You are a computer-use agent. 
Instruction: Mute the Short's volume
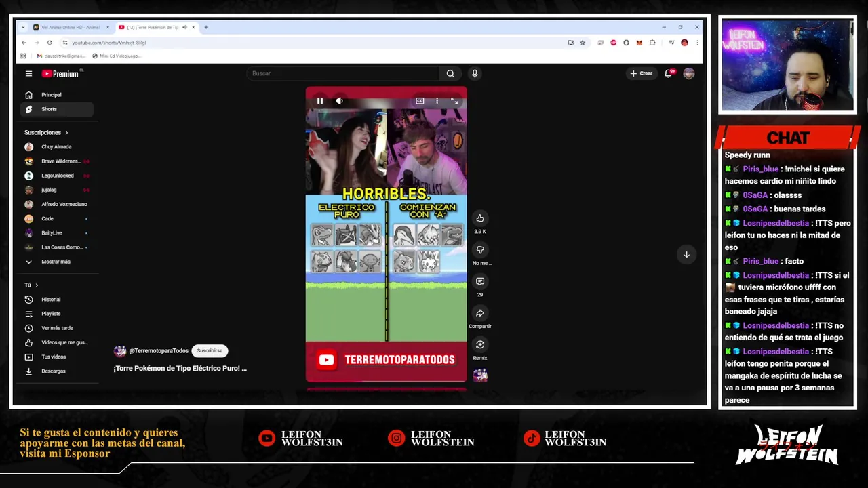click(x=339, y=101)
